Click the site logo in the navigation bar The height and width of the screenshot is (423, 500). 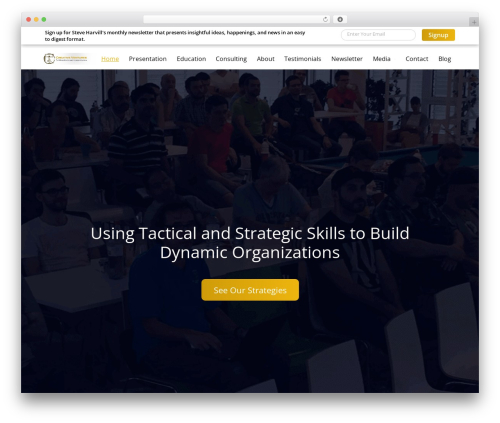click(66, 58)
